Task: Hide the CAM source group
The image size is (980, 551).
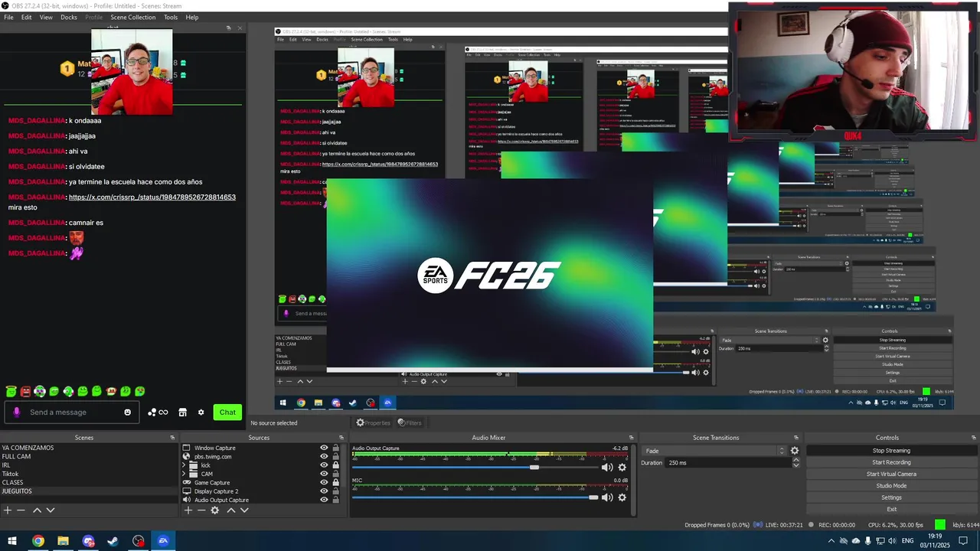Action: 324,474
